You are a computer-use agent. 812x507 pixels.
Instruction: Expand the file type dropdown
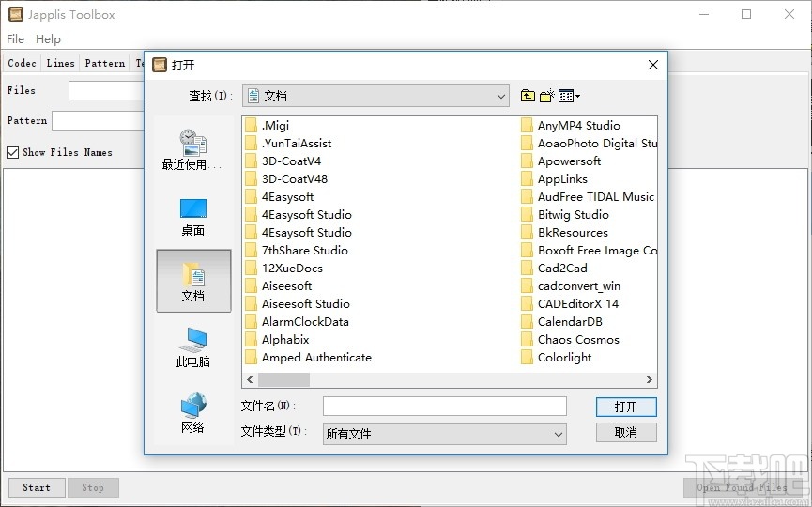point(558,434)
